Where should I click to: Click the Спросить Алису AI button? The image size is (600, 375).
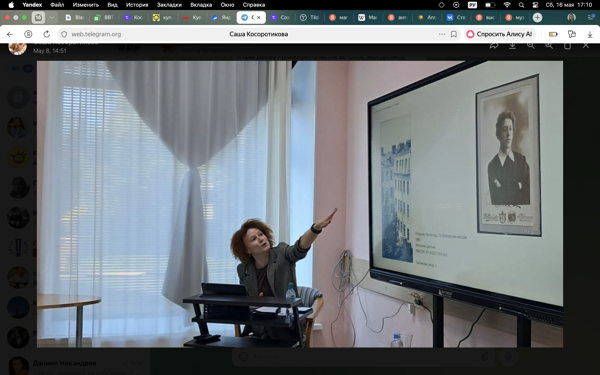(499, 34)
